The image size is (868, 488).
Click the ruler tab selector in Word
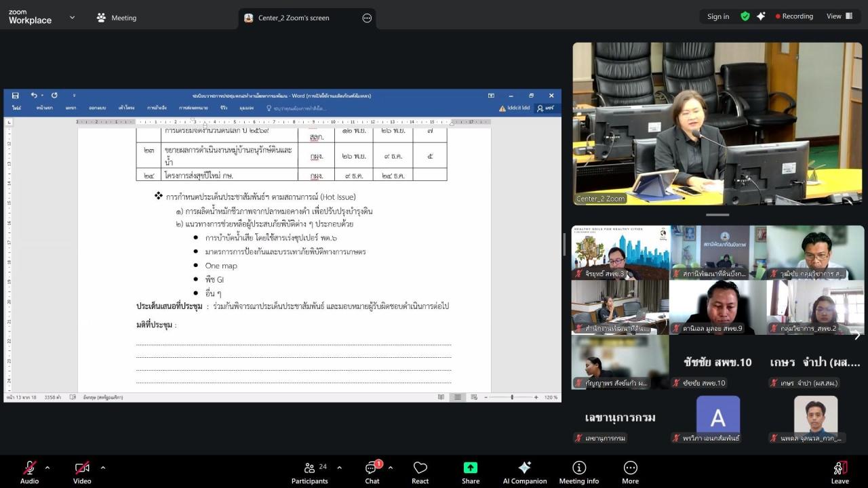coord(9,122)
